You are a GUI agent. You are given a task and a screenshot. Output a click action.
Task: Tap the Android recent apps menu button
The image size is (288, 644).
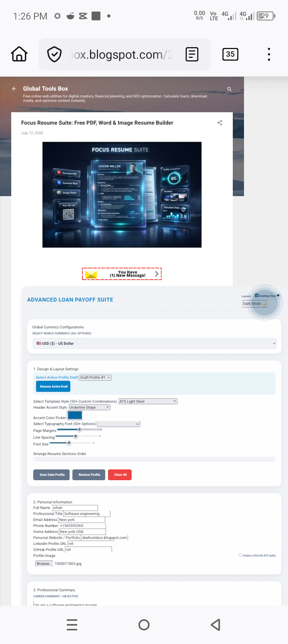coord(72,625)
